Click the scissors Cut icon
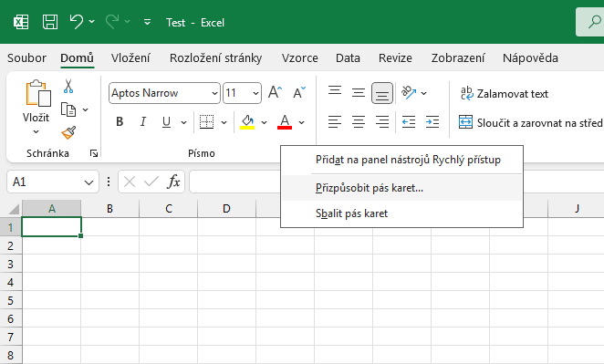The height and width of the screenshot is (364, 604). [x=68, y=87]
